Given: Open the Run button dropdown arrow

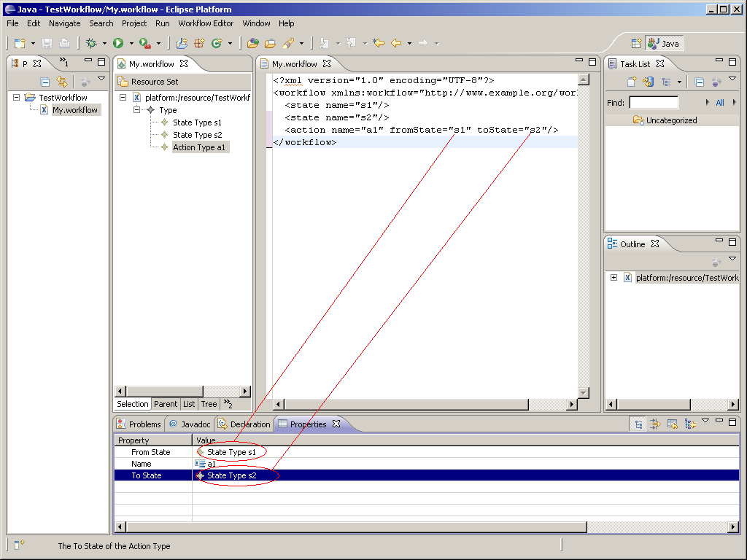Looking at the screenshot, I should 131,44.
